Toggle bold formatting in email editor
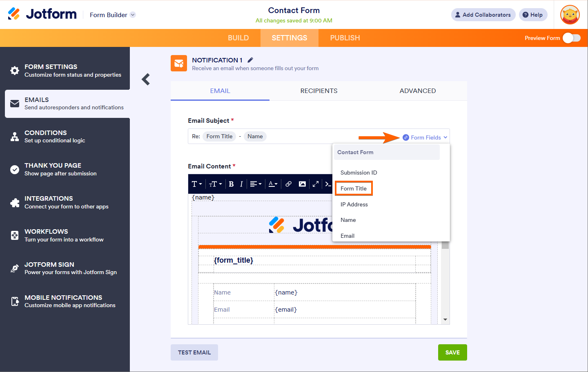The width and height of the screenshot is (588, 372). 231,184
